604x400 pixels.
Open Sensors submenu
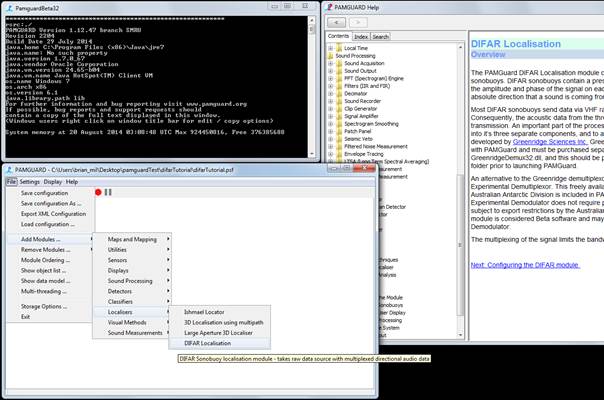[x=132, y=260]
